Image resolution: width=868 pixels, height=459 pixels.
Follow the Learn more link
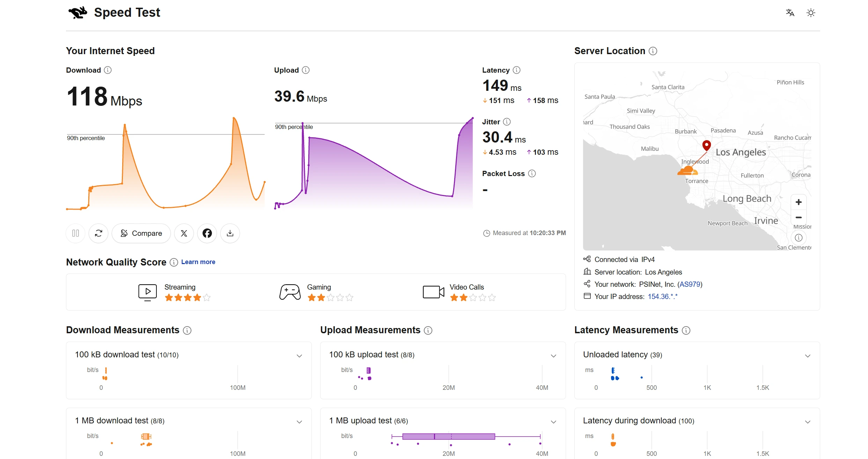(x=198, y=262)
